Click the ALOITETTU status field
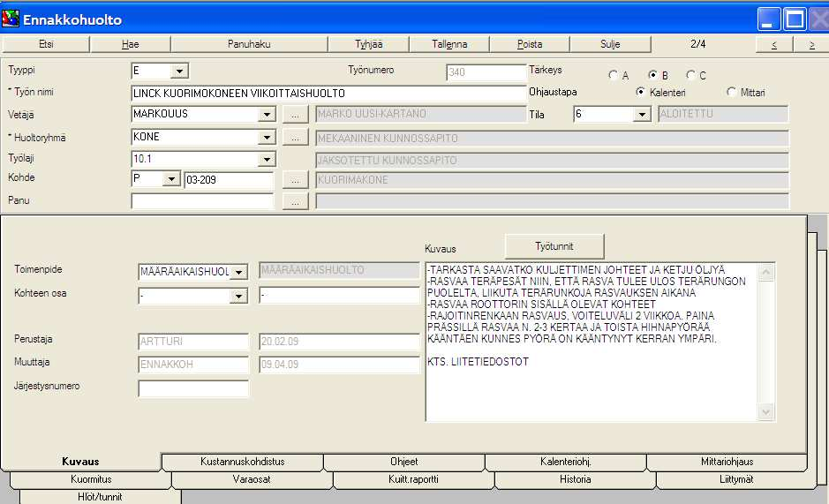This screenshot has height=504, width=829. click(x=723, y=114)
